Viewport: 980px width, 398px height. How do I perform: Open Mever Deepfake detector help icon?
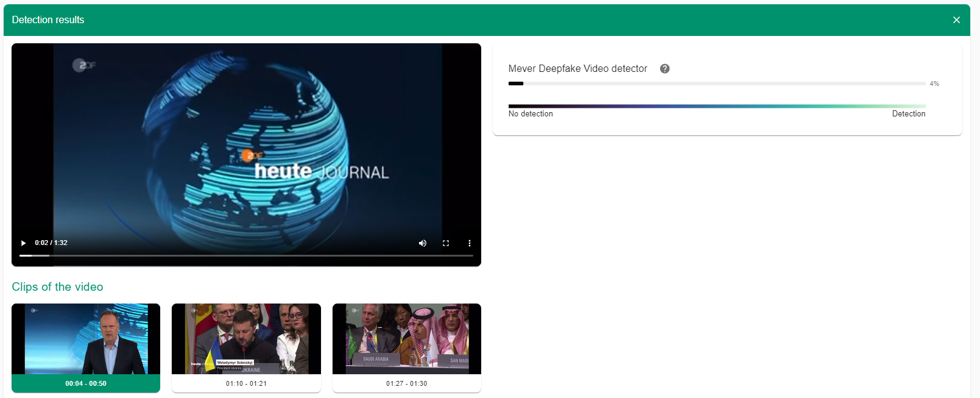pos(665,69)
